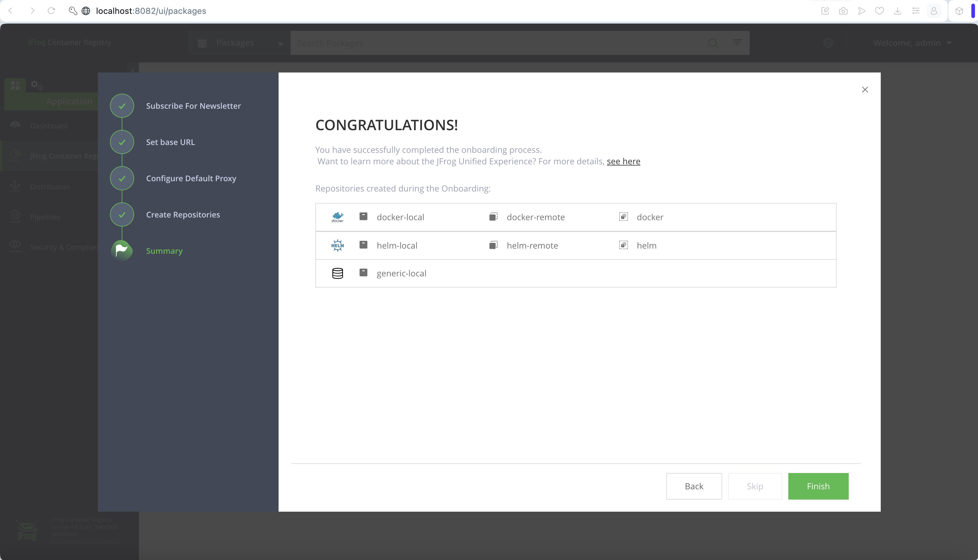Open the "see here" link

tap(623, 161)
